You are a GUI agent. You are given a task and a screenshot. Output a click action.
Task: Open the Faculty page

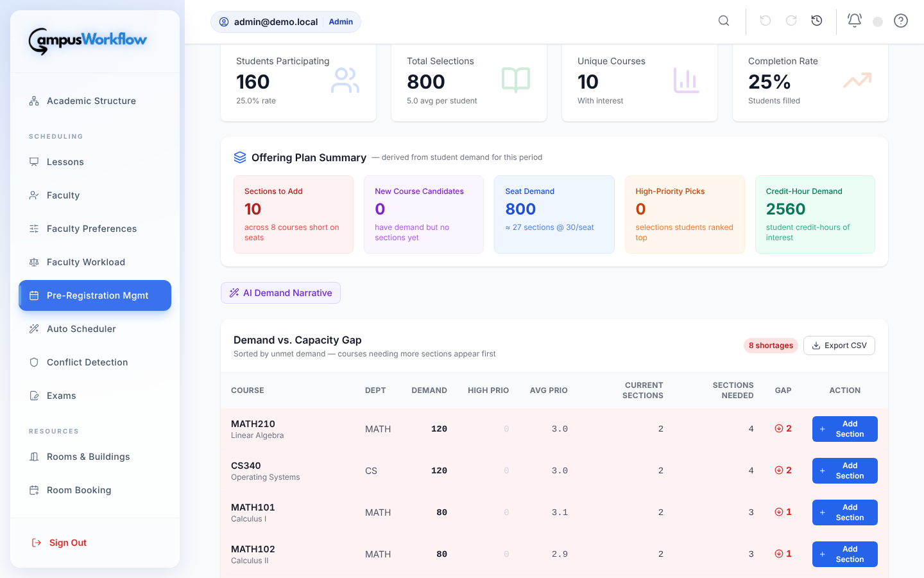[x=95, y=195]
